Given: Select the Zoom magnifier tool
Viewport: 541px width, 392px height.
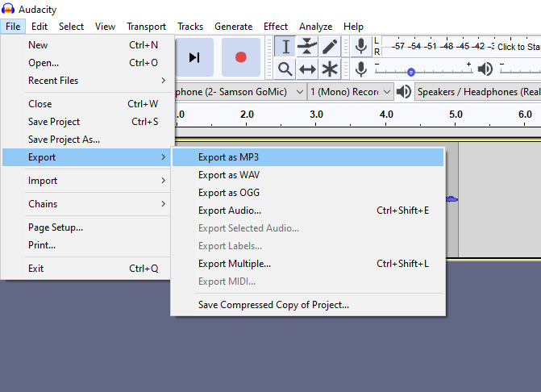Looking at the screenshot, I should coord(285,69).
